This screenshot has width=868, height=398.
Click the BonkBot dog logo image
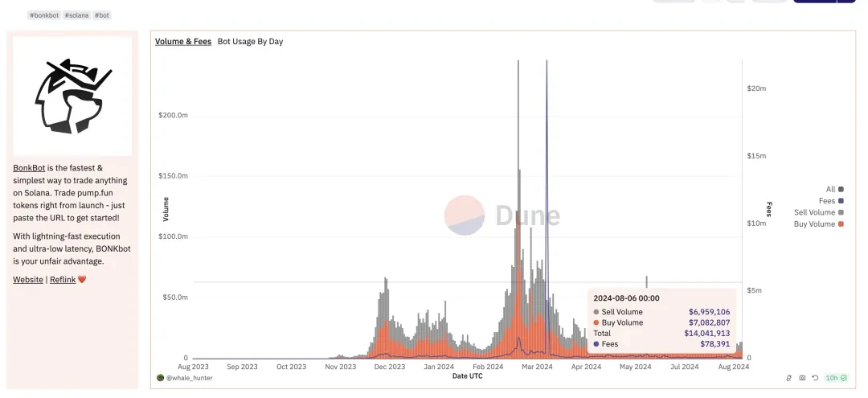point(72,93)
